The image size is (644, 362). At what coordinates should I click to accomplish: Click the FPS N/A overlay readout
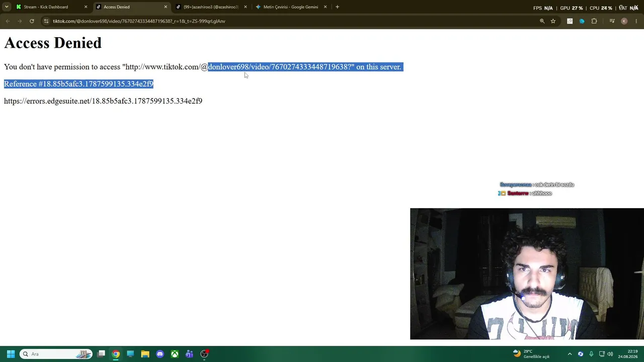[543, 8]
